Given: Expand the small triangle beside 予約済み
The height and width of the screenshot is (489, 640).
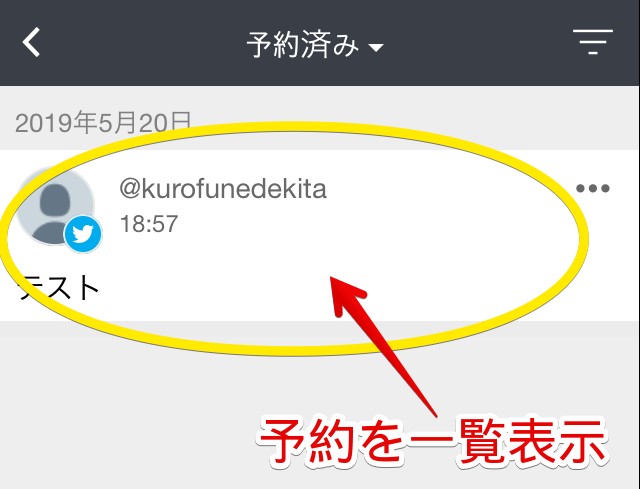Looking at the screenshot, I should [376, 48].
